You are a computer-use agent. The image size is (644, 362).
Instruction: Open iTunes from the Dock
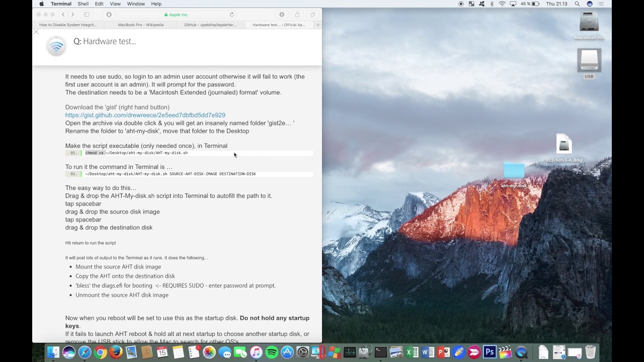pyautogui.click(x=256, y=352)
